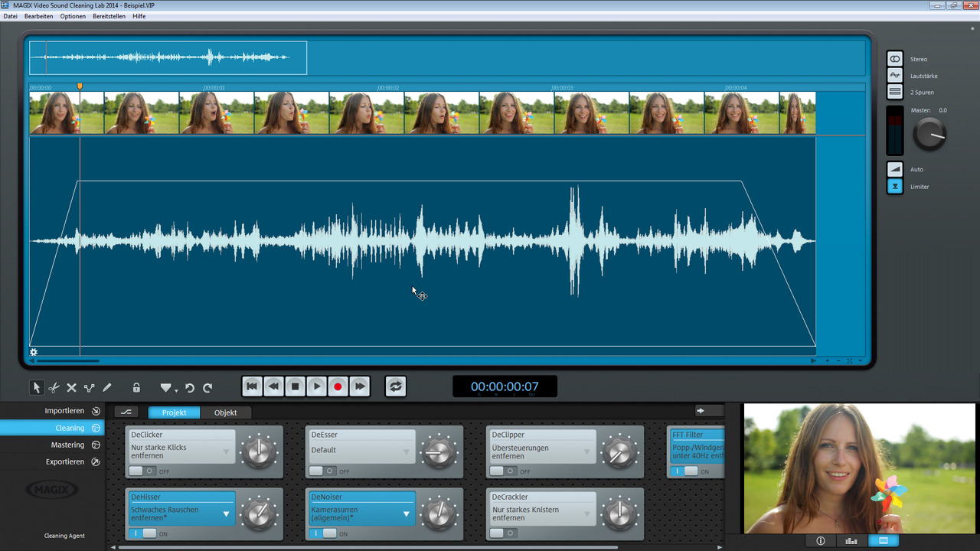
Task: Select the pencil draw tool
Action: click(107, 388)
